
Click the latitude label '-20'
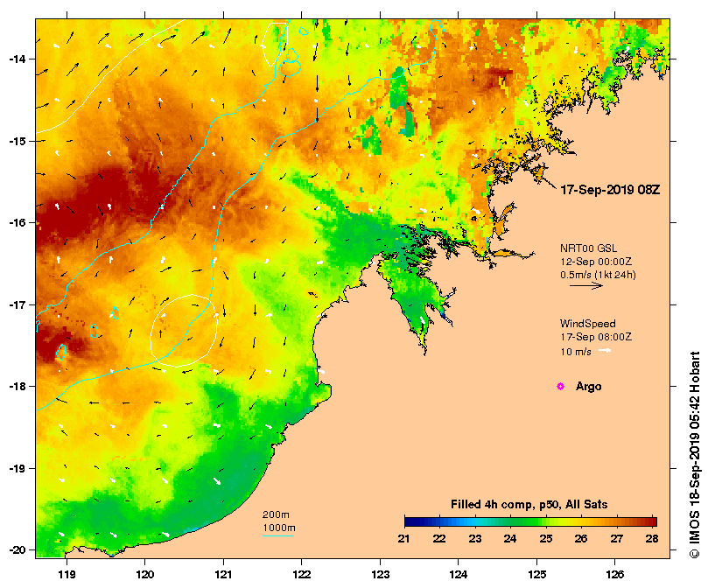(17, 550)
